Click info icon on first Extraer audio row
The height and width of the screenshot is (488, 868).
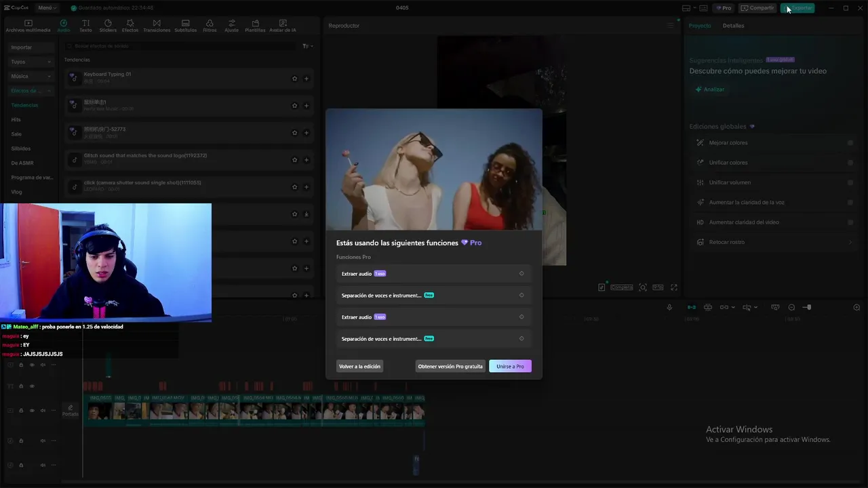pyautogui.click(x=521, y=274)
